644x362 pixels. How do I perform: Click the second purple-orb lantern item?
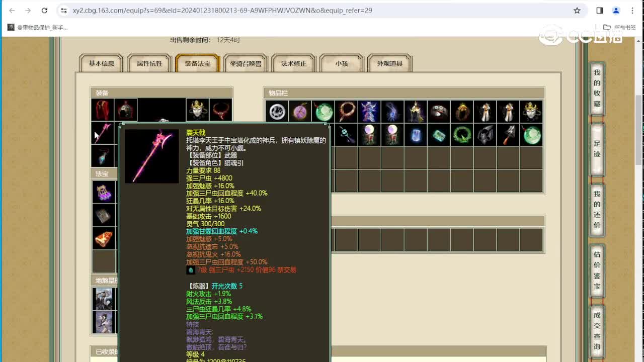tap(392, 135)
